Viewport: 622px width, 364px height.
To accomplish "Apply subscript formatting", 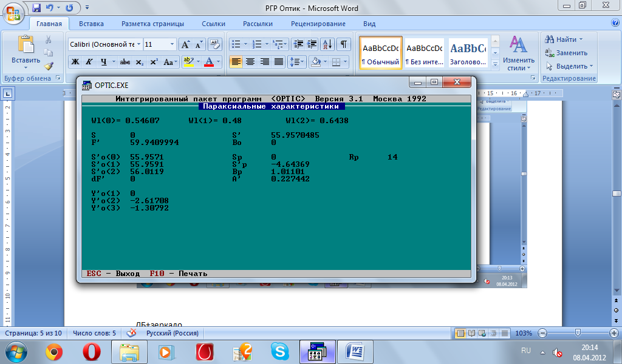I will (x=139, y=62).
